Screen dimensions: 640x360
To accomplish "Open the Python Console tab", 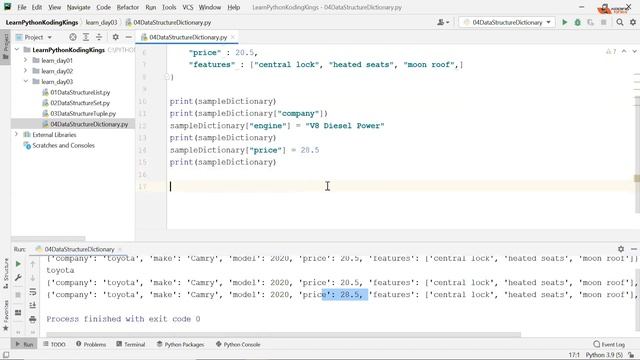I will coord(238,344).
